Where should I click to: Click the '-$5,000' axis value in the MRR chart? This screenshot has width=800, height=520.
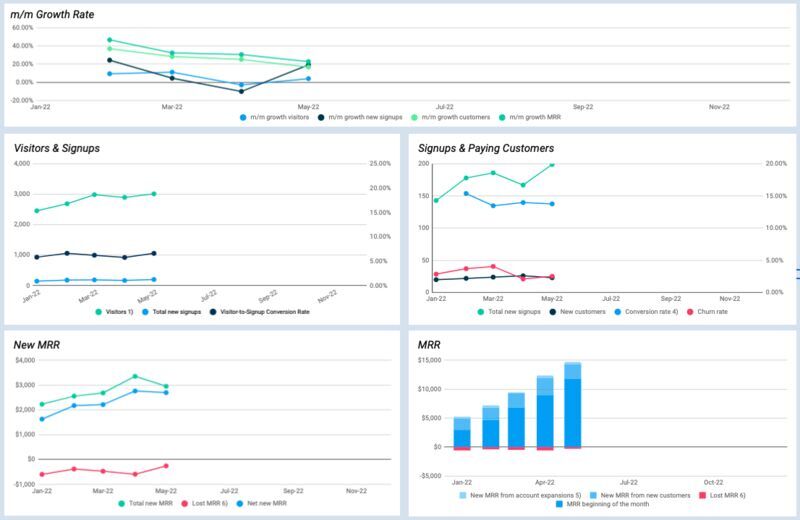pos(430,476)
